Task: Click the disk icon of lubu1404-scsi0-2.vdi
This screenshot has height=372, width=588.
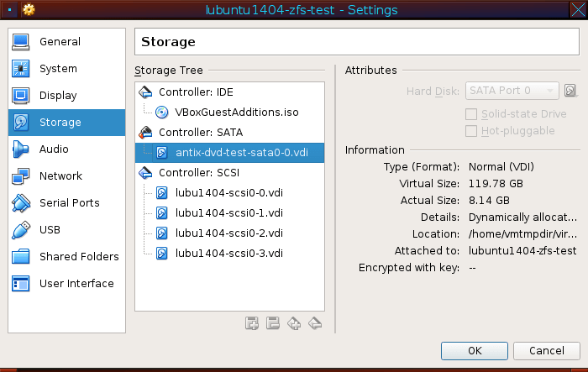Action: coord(161,233)
